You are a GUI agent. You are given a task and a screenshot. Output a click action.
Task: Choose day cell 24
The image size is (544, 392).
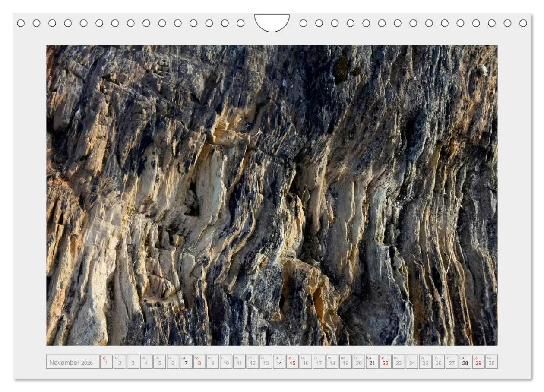click(412, 362)
